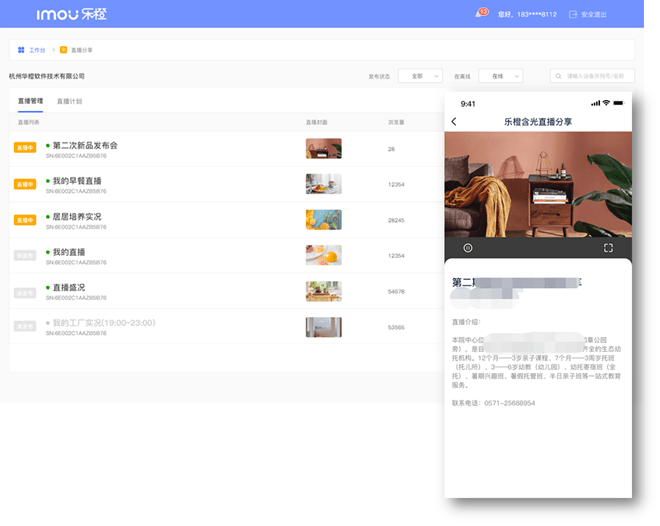Click the view count 54678
Viewport: 660px width, 526px height.
[396, 291]
